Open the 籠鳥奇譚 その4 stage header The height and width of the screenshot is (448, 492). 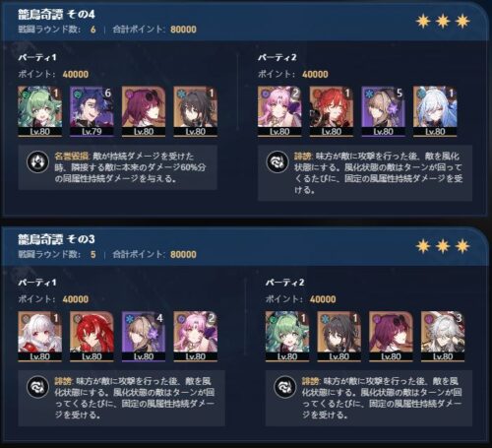click(x=56, y=15)
